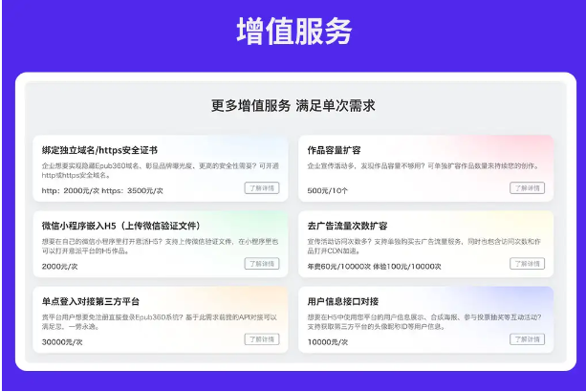Viewport: 586px width, 392px height.
Task: Click 了解详情 on 绑定独立域名 card
Action: [x=261, y=188]
